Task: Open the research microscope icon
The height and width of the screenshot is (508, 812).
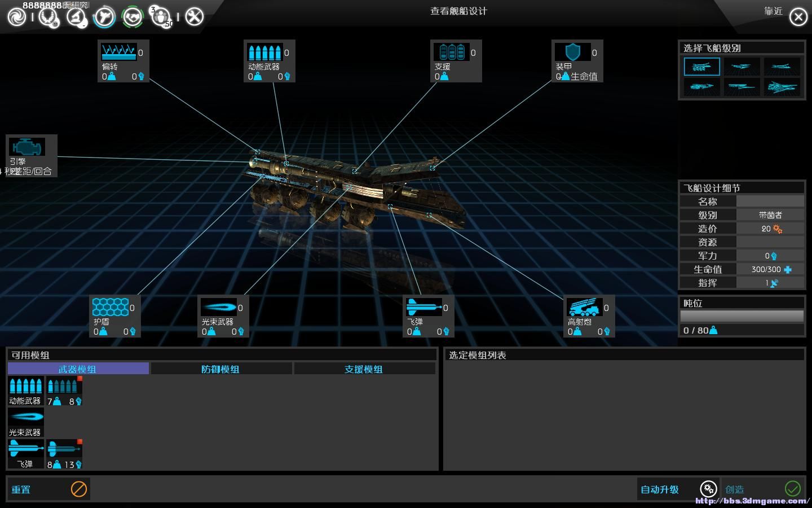Action: [77, 17]
